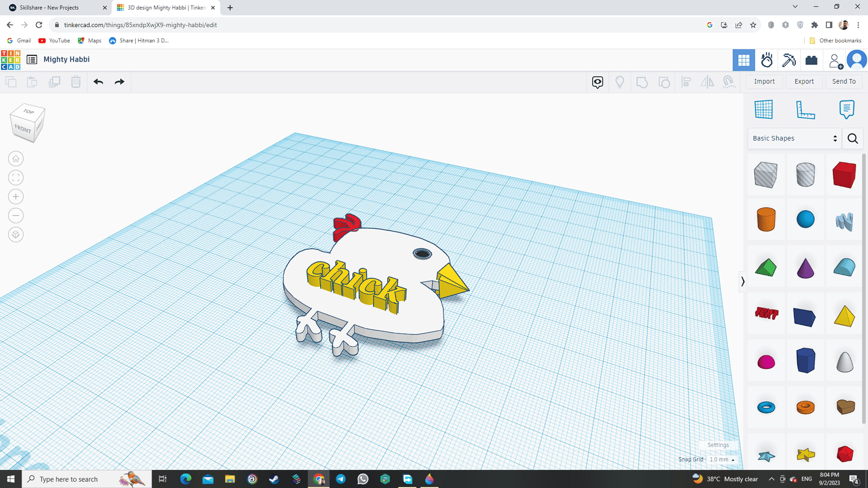
Task: Switch to 3D design grid view
Action: coord(744,60)
